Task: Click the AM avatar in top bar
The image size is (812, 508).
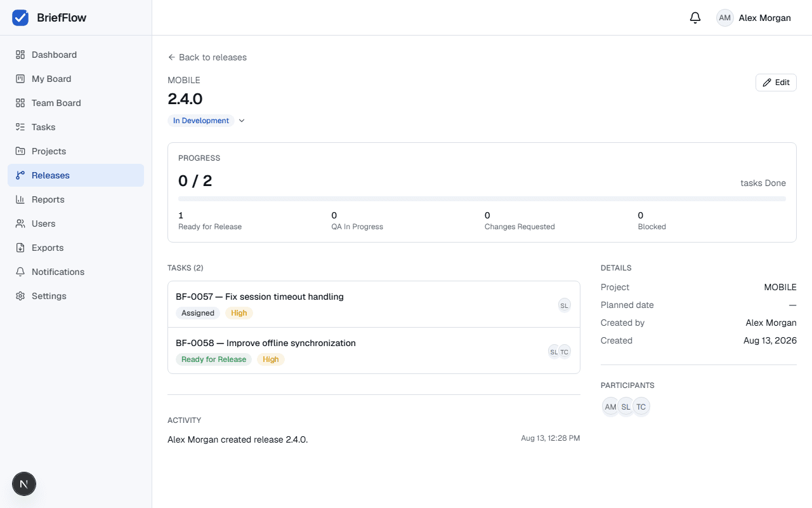Action: 725,18
